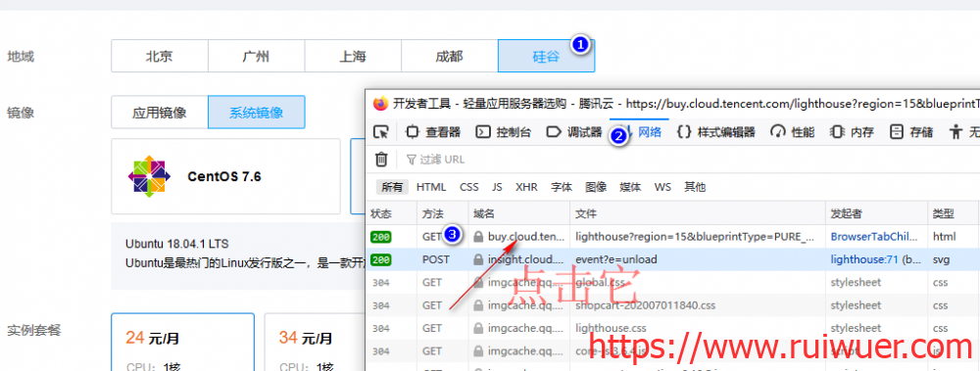Click the accessibility figure icon in devtools
This screenshot has height=371, width=980.
tap(956, 132)
